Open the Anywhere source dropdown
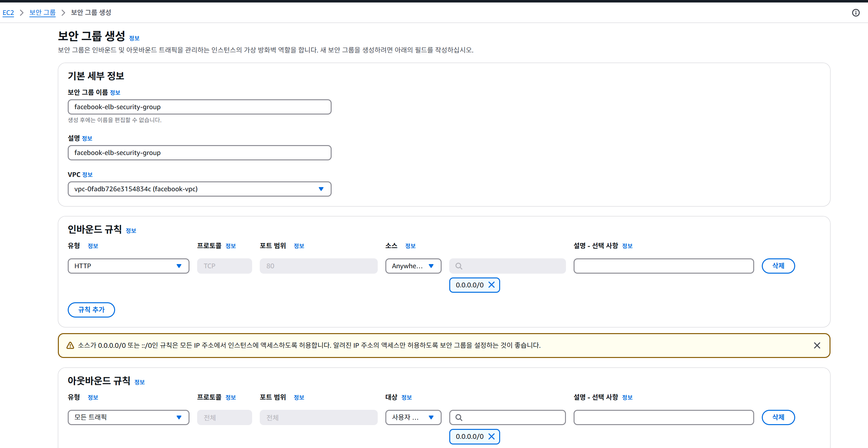The image size is (868, 448). click(x=413, y=266)
